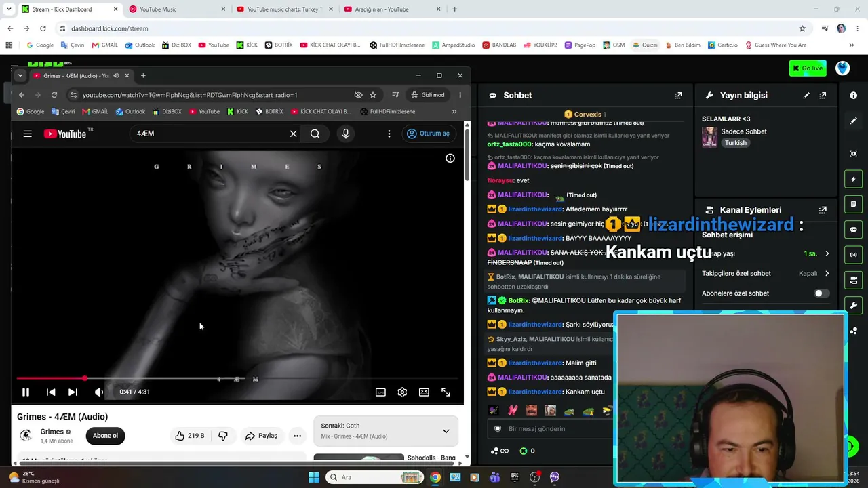
Task: Enter fullscreen on the YouTube player
Action: (446, 392)
